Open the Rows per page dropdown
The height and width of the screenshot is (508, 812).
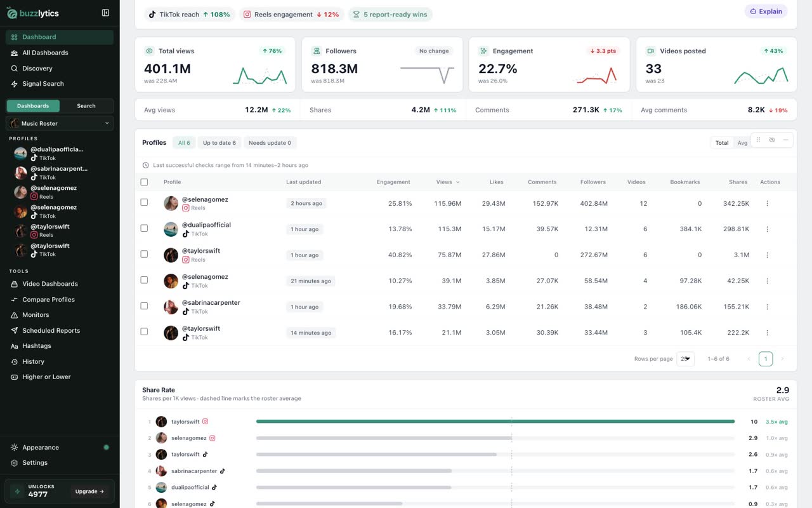685,359
